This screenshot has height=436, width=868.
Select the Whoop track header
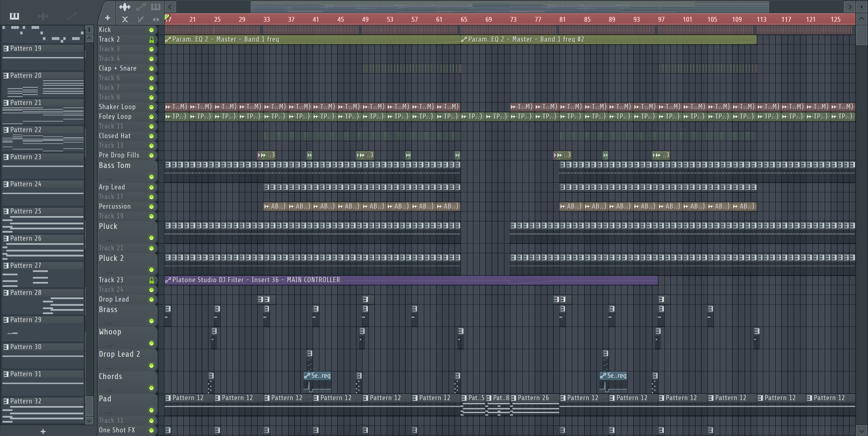[127, 338]
